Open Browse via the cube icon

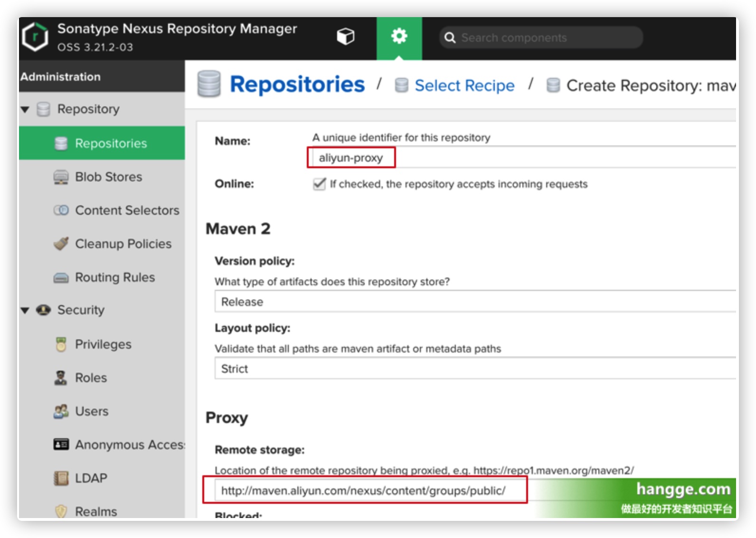tap(346, 36)
